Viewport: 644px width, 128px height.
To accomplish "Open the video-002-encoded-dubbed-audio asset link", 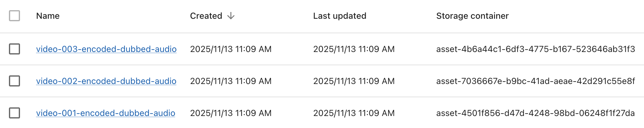I will [x=106, y=81].
